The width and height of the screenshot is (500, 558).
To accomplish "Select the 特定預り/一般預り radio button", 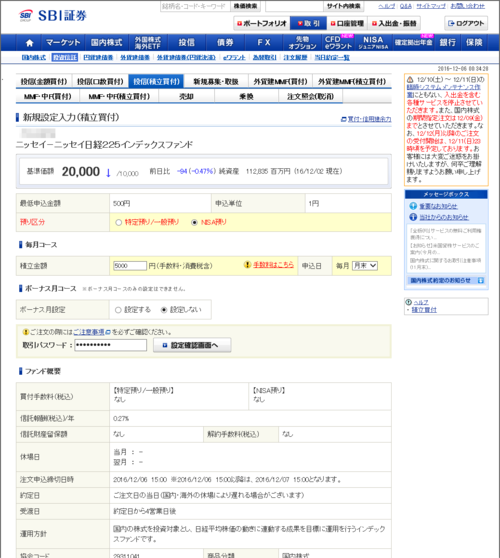I will click(x=119, y=222).
